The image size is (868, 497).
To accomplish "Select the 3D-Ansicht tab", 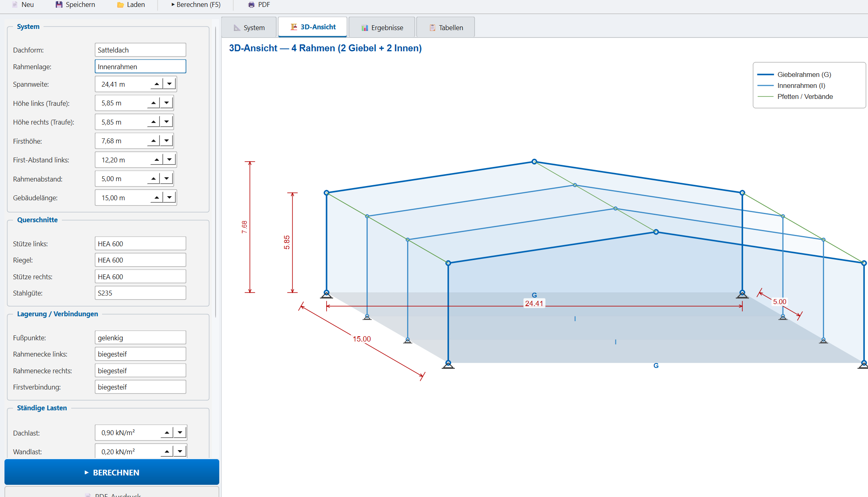I will [x=312, y=27].
